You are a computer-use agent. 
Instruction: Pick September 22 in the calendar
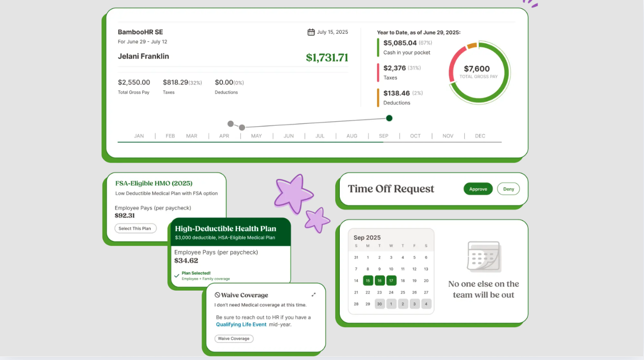(368, 292)
